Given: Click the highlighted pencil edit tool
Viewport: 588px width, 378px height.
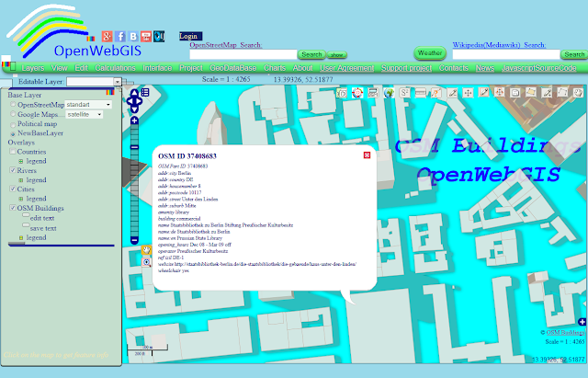Looking at the screenshot, I should point(484,92).
